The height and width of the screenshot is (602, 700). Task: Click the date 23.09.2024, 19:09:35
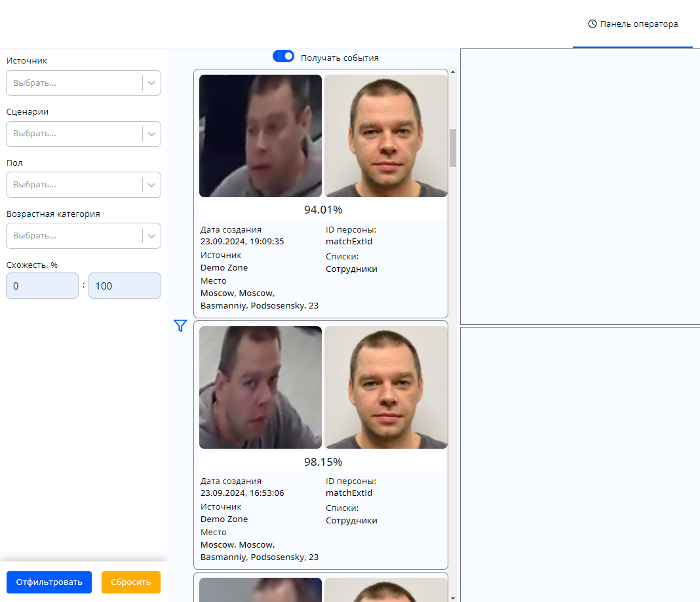tap(242, 242)
